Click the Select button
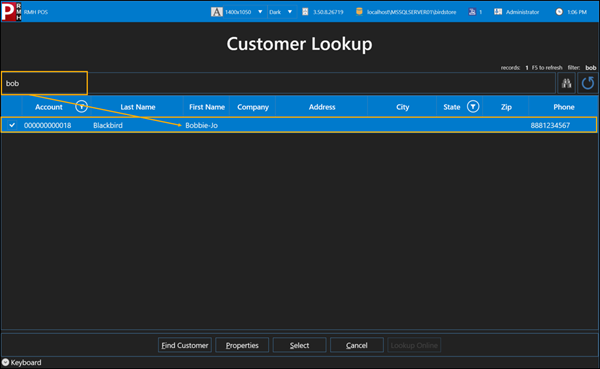Image resolution: width=600 pixels, height=369 pixels. (300, 345)
